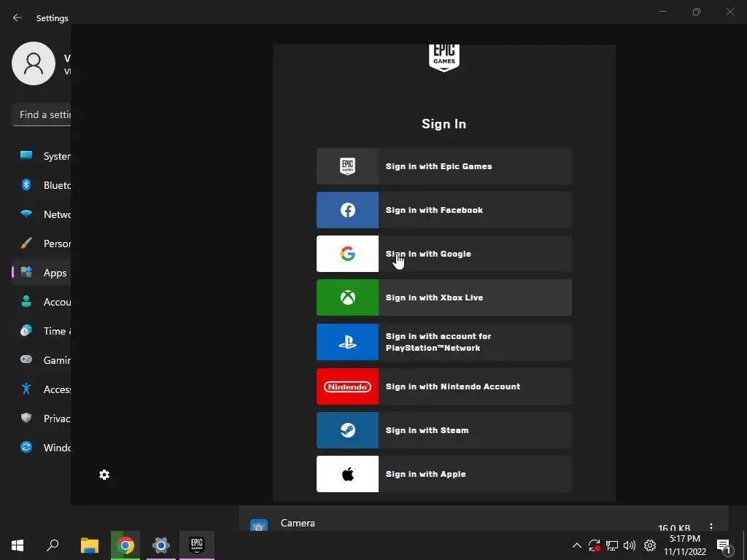Show hidden system tray icons
The height and width of the screenshot is (560, 747).
pos(576,545)
